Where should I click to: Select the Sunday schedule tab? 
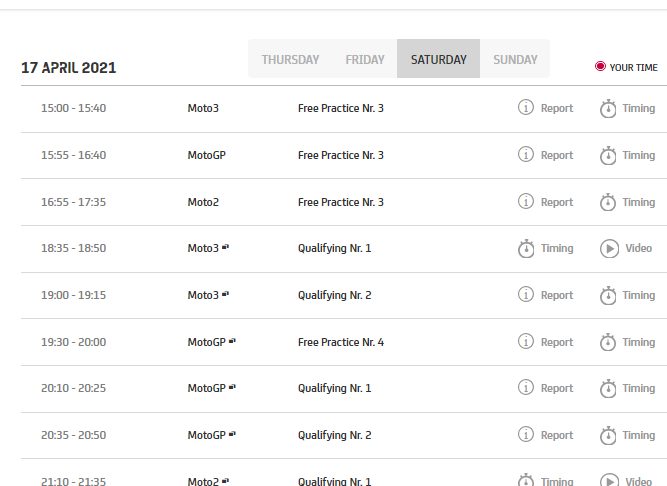tap(515, 60)
